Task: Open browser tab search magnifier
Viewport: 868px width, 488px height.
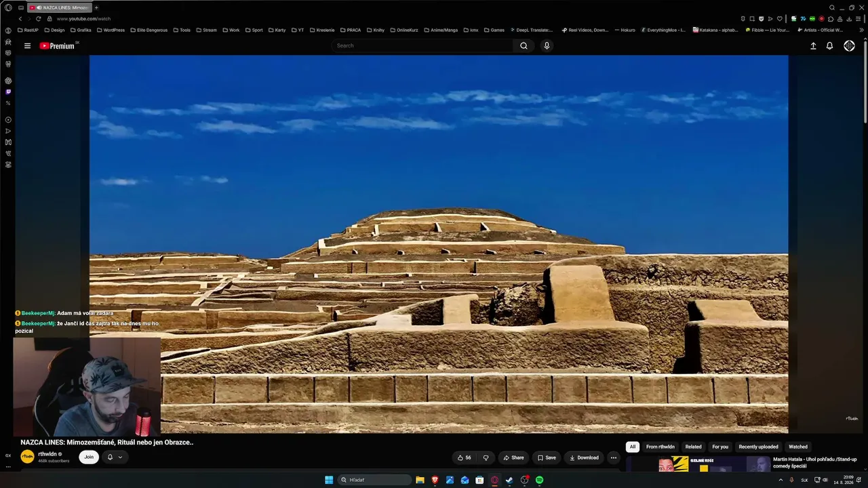Action: 832,7
